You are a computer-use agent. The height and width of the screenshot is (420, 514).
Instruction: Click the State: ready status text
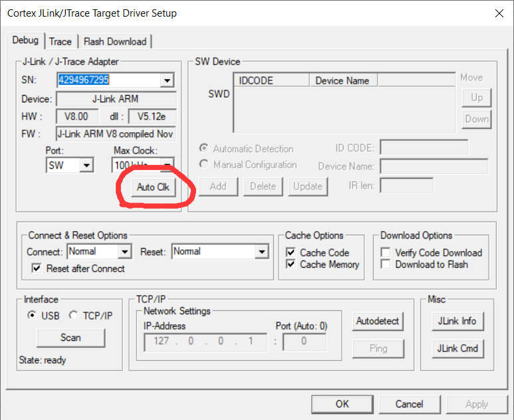pos(43,360)
